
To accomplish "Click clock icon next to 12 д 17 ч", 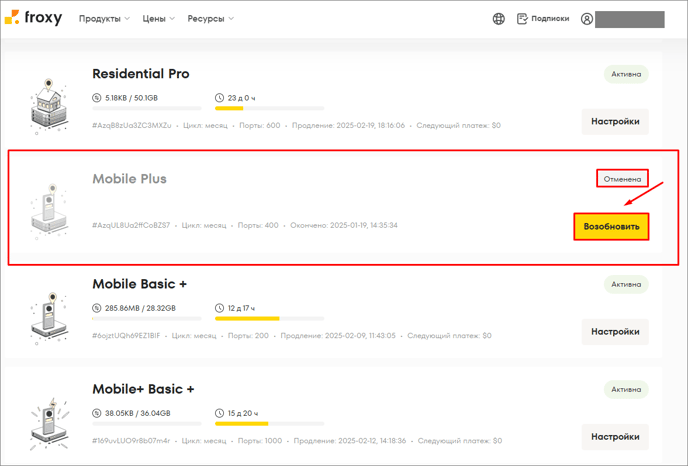I will (219, 308).
